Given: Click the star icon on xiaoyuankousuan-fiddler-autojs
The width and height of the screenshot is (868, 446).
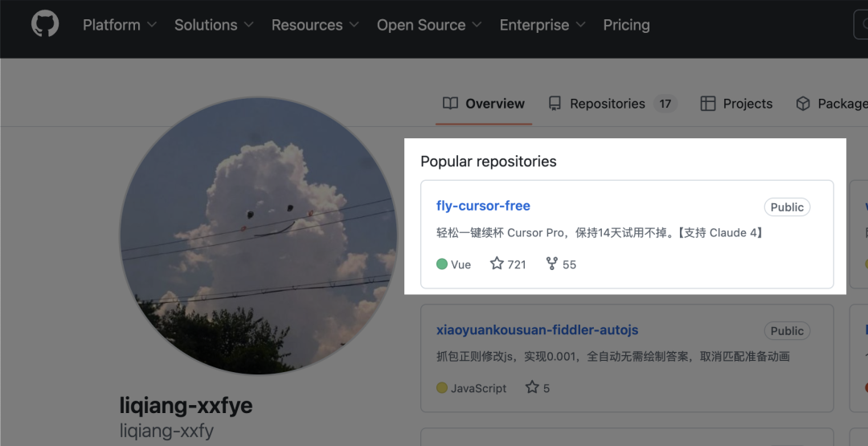Looking at the screenshot, I should coord(532,387).
